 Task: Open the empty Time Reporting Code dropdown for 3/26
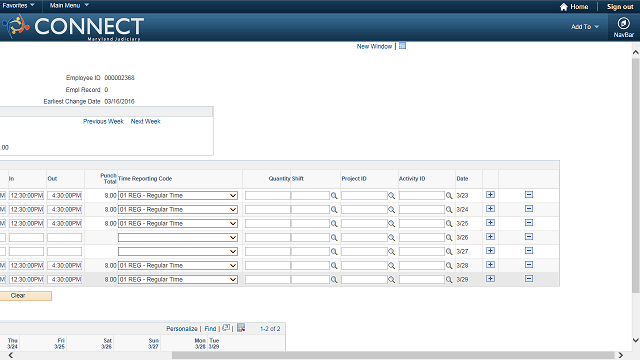click(178, 238)
